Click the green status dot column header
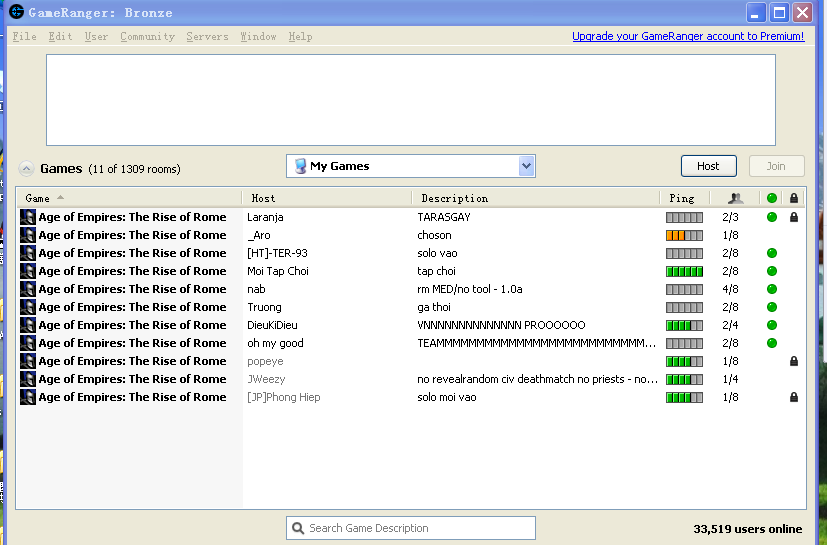The width and height of the screenshot is (827, 545). point(772,198)
